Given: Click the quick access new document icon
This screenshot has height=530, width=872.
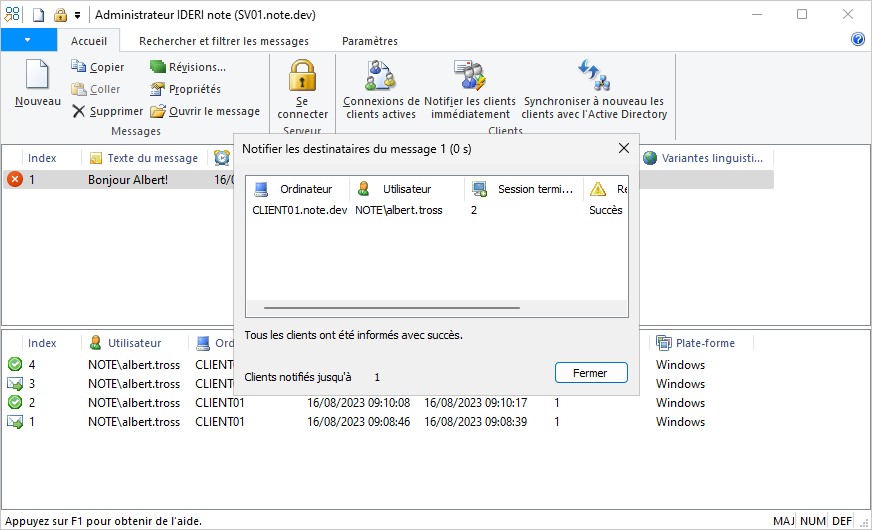Looking at the screenshot, I should [38, 14].
